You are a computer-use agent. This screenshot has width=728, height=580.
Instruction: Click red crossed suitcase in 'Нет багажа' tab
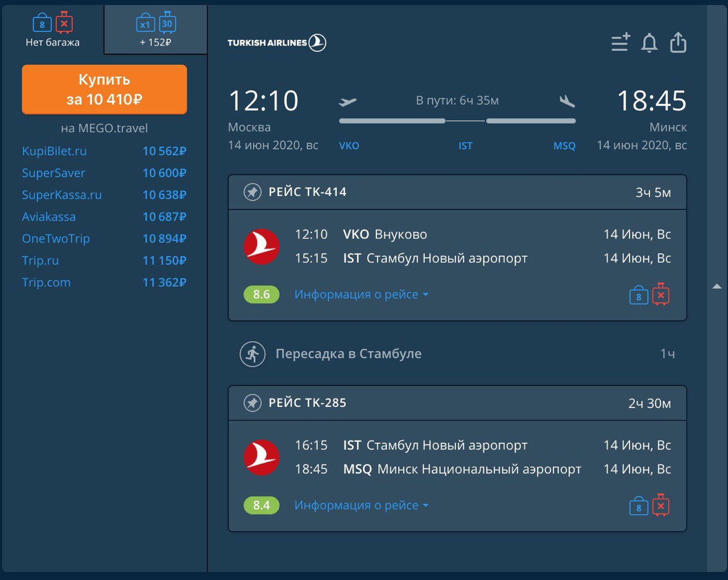click(x=64, y=23)
